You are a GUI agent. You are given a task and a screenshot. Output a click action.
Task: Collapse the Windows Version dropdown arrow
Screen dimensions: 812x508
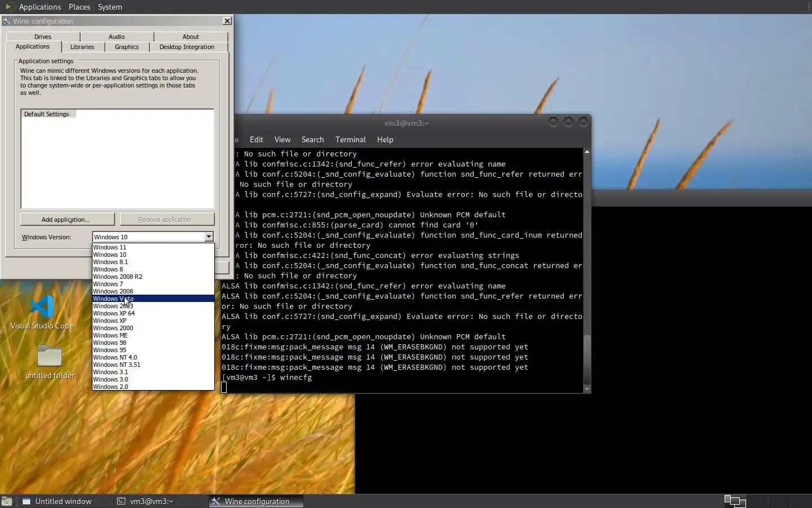pyautogui.click(x=209, y=237)
